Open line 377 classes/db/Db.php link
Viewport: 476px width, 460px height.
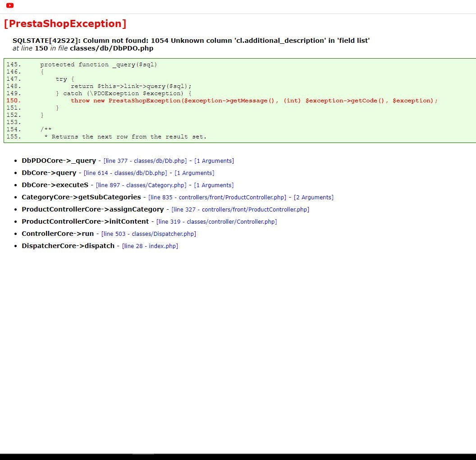pos(145,161)
